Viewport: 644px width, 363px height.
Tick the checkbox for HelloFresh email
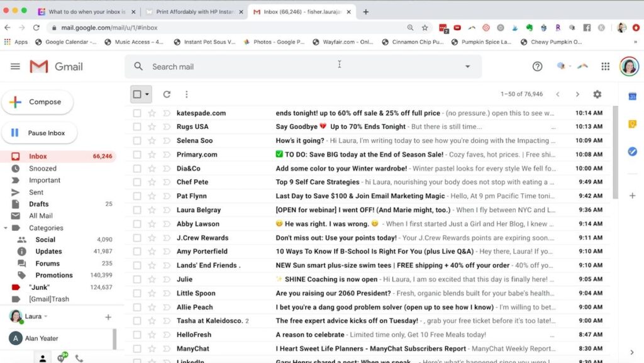[137, 335]
